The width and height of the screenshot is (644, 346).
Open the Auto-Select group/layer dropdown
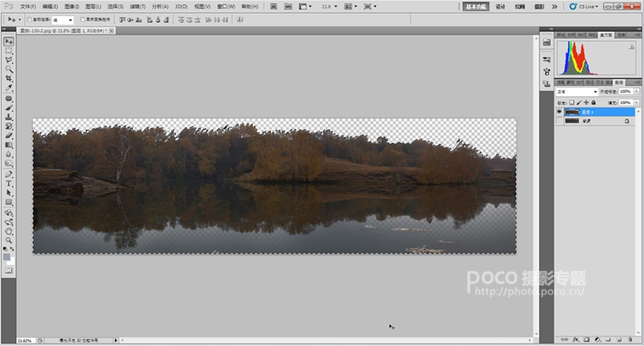pyautogui.click(x=63, y=19)
